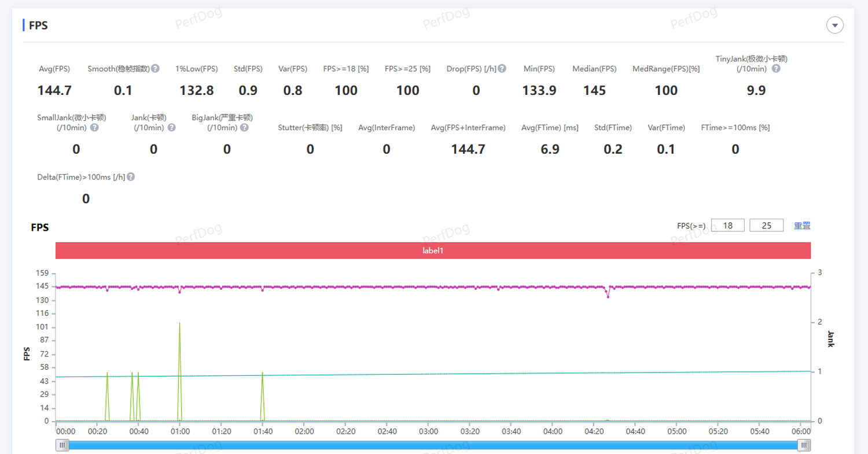Open help icon beside Drop(FPS) [/h]
This screenshot has height=454, width=868.
pyautogui.click(x=502, y=69)
